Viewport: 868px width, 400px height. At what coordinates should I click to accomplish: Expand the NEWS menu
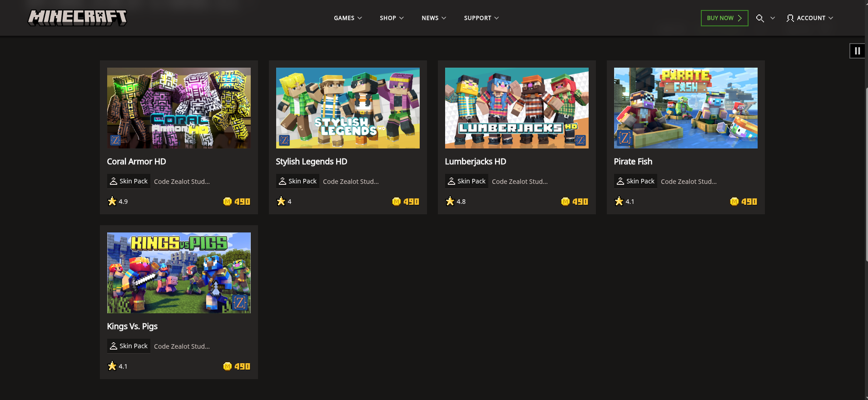pos(434,18)
